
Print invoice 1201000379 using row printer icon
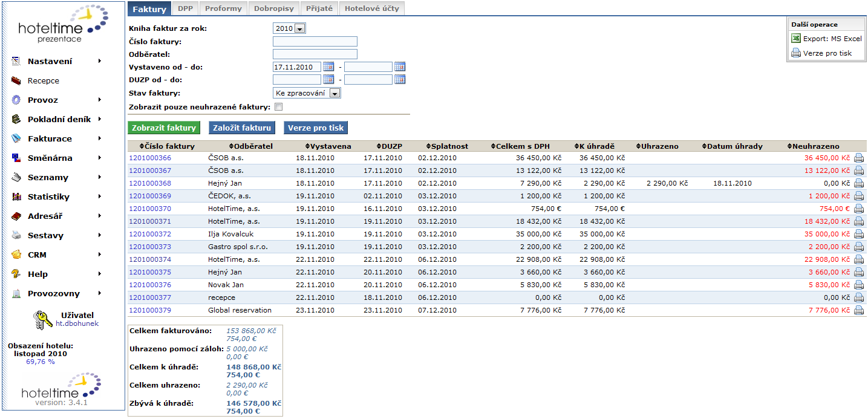pyautogui.click(x=859, y=310)
